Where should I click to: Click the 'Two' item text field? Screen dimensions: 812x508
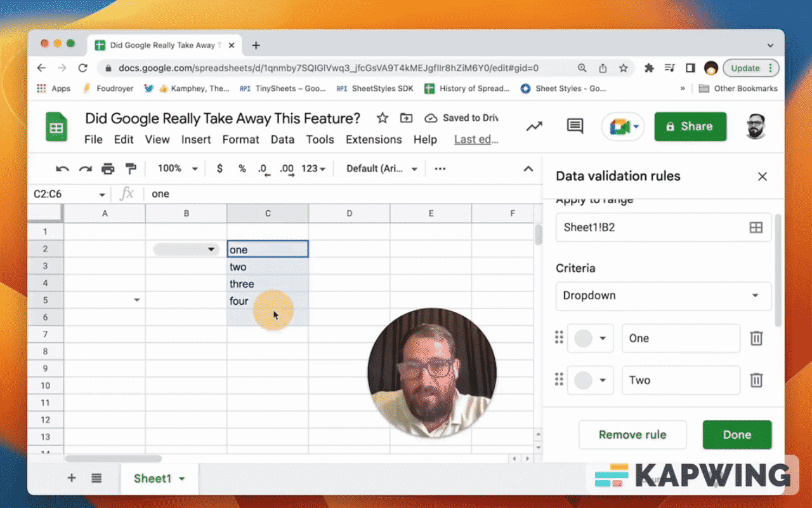tap(681, 380)
